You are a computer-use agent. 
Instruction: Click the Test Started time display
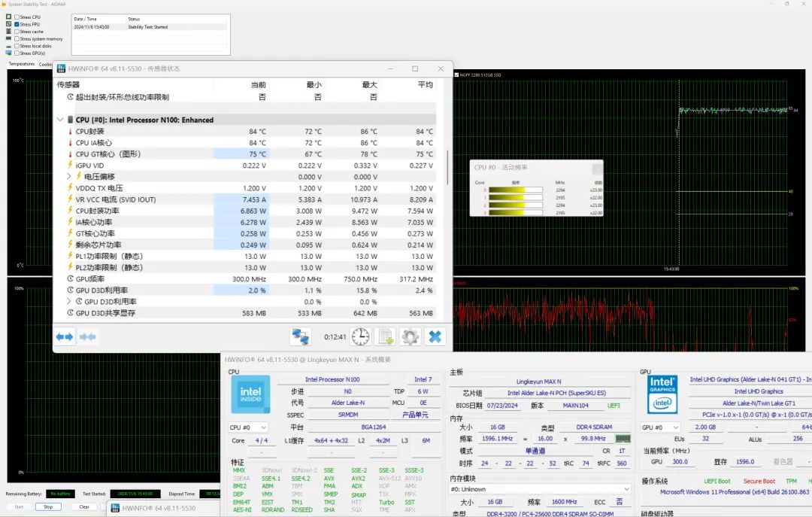coord(135,494)
